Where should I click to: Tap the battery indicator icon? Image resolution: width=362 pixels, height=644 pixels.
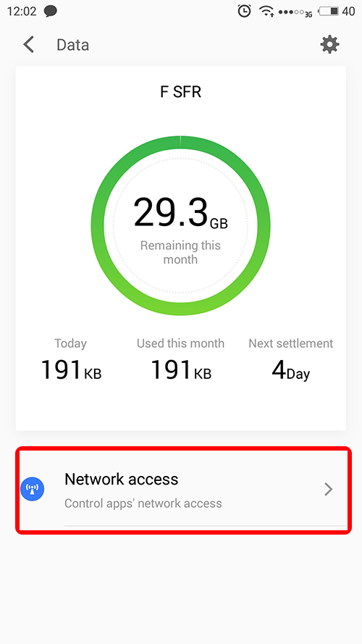329,11
